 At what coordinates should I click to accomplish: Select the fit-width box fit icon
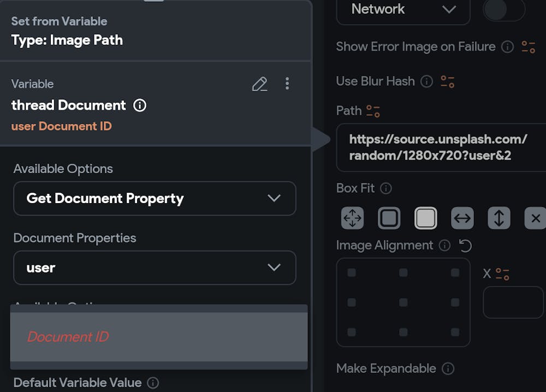(462, 218)
